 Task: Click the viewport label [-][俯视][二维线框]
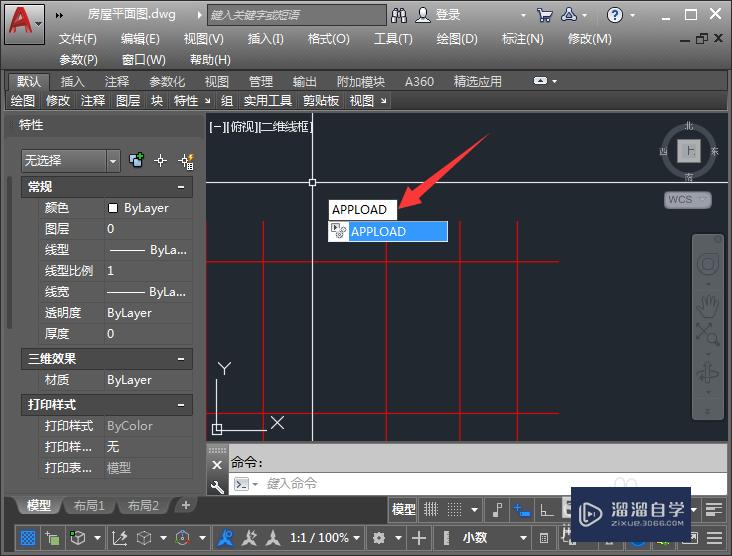(x=261, y=127)
